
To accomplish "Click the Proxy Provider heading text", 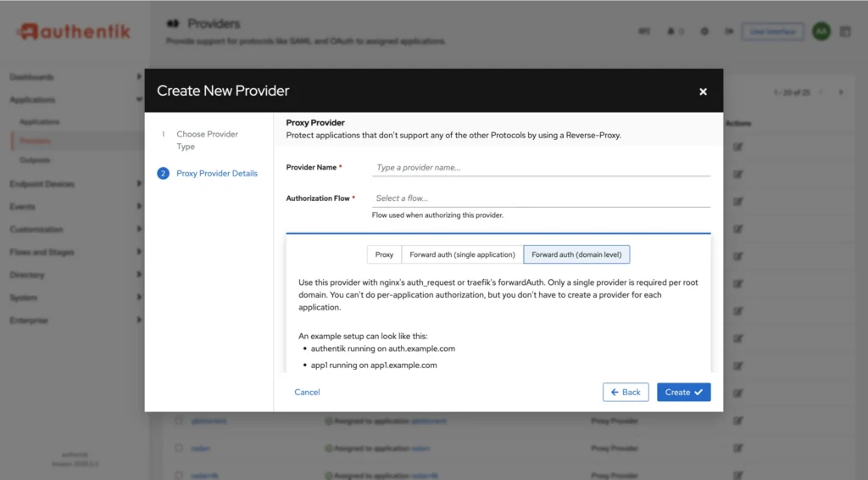I will [x=315, y=122].
